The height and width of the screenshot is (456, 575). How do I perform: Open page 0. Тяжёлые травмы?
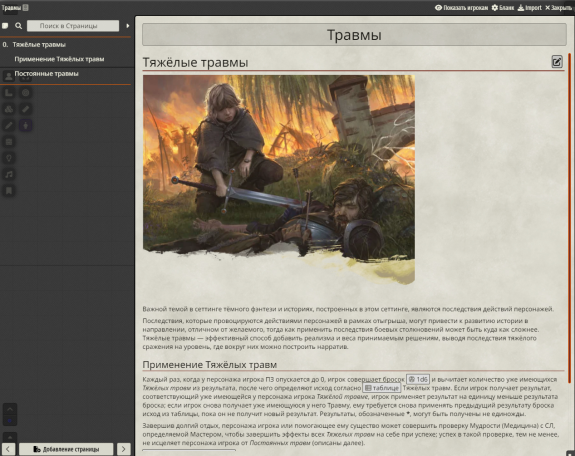(66, 44)
